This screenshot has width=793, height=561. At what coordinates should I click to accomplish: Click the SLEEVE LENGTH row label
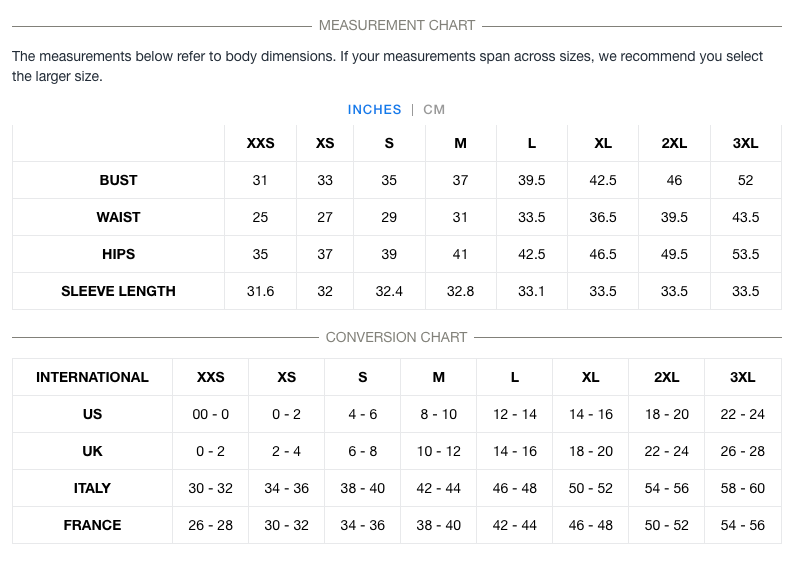pyautogui.click(x=118, y=291)
